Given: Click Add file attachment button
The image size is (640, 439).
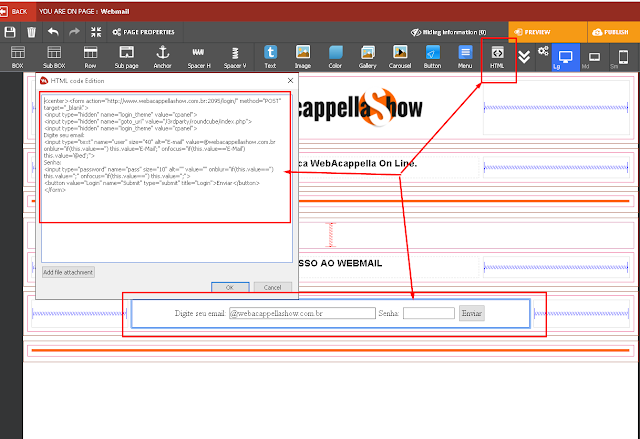Looking at the screenshot, I should pos(69,272).
